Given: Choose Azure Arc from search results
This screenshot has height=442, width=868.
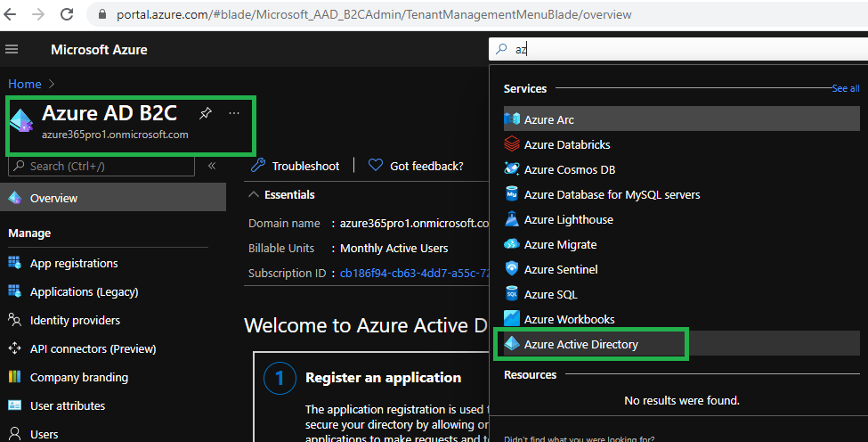Looking at the screenshot, I should [x=681, y=119].
